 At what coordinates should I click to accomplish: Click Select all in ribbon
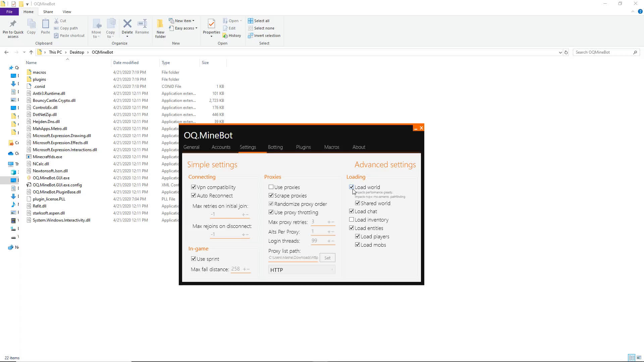pyautogui.click(x=259, y=21)
